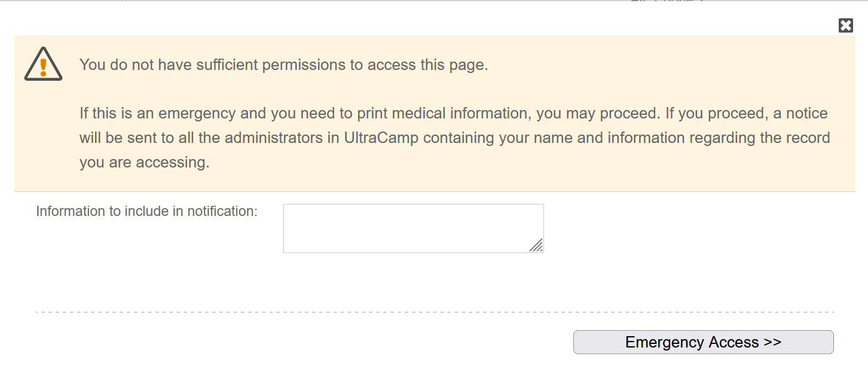Viewport: 868px width, 381px height.
Task: Click the warning triangle icon
Action: pyautogui.click(x=43, y=64)
